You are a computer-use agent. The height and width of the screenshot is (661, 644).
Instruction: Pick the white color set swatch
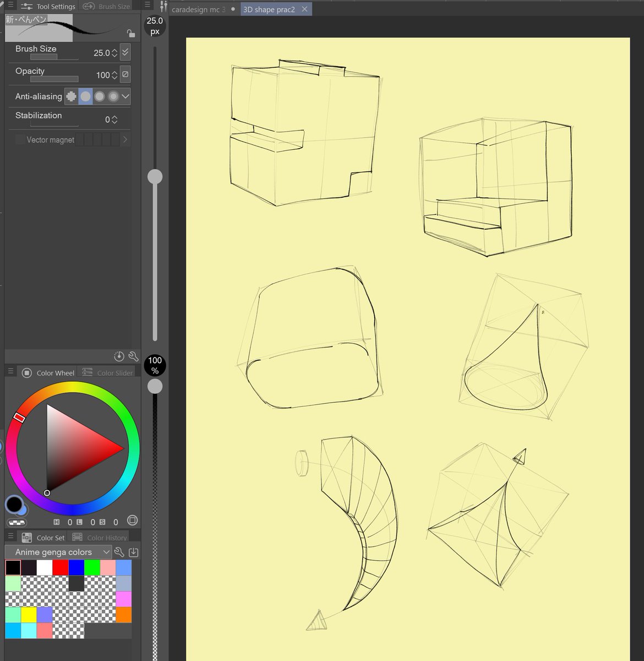45,567
